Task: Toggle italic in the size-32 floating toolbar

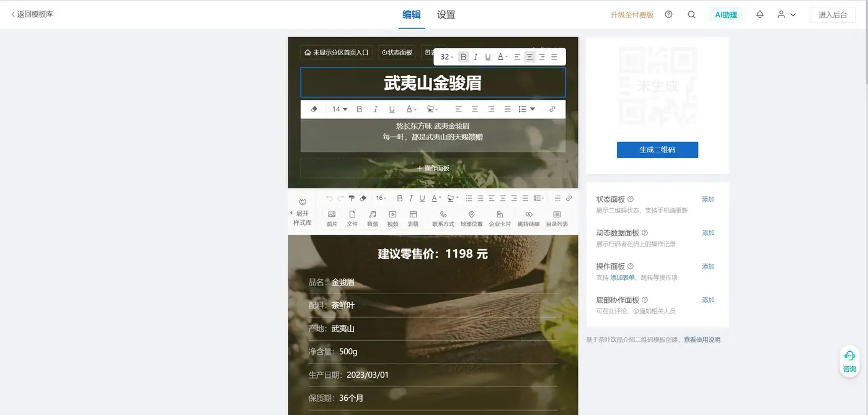Action: coord(476,56)
